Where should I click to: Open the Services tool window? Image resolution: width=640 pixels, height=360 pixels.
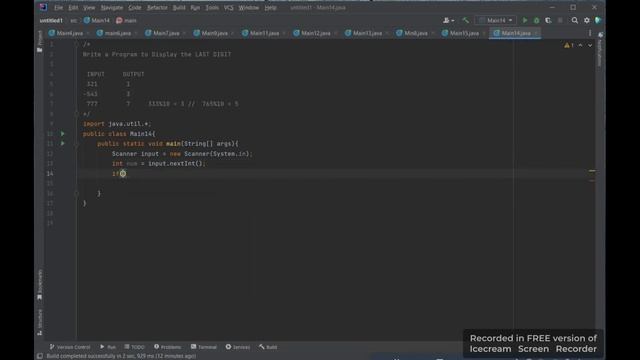pyautogui.click(x=238, y=347)
